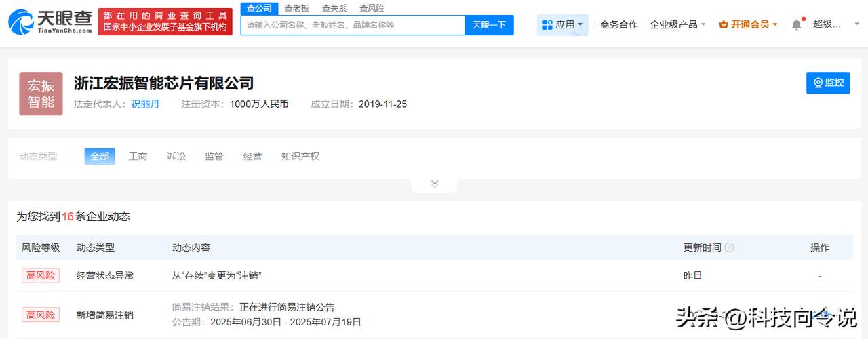
Task: Open the 应用 apps dropdown
Action: 563,24
